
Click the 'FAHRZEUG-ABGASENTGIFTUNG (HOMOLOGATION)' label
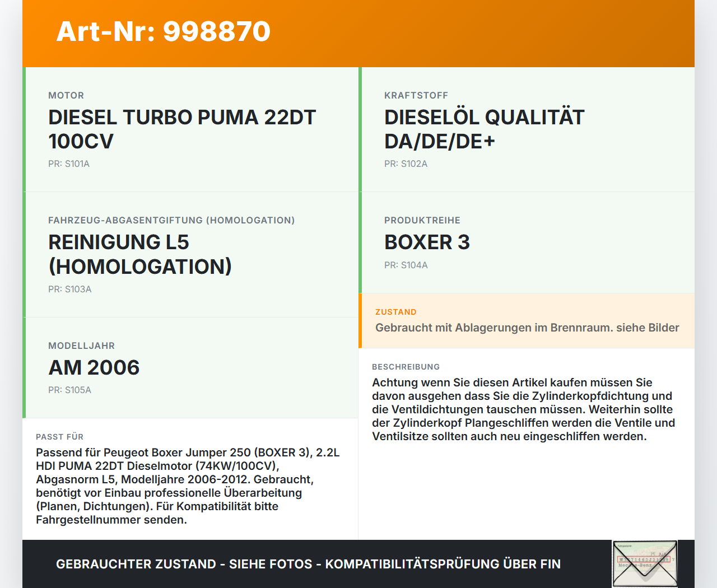tap(171, 221)
